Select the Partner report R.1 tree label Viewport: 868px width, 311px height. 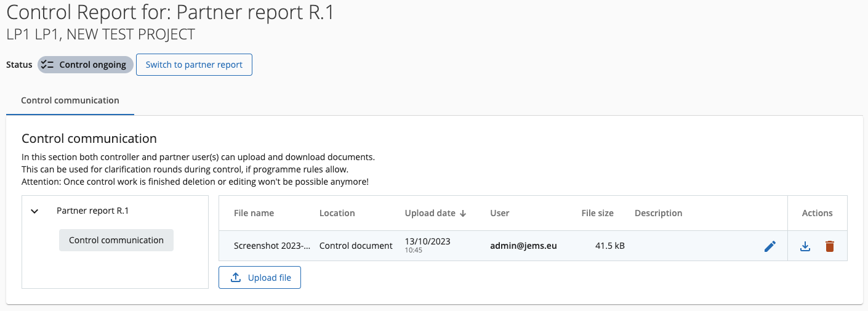pyautogui.click(x=93, y=211)
